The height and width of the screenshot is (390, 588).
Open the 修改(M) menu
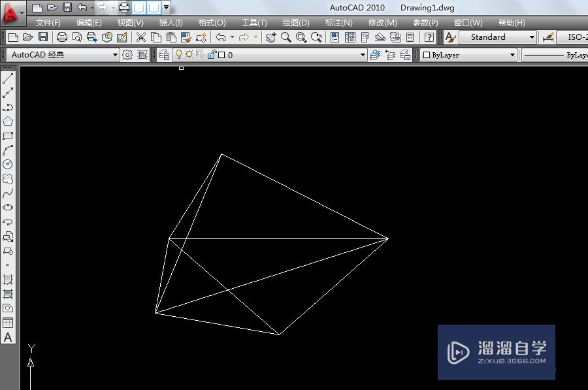tap(382, 23)
